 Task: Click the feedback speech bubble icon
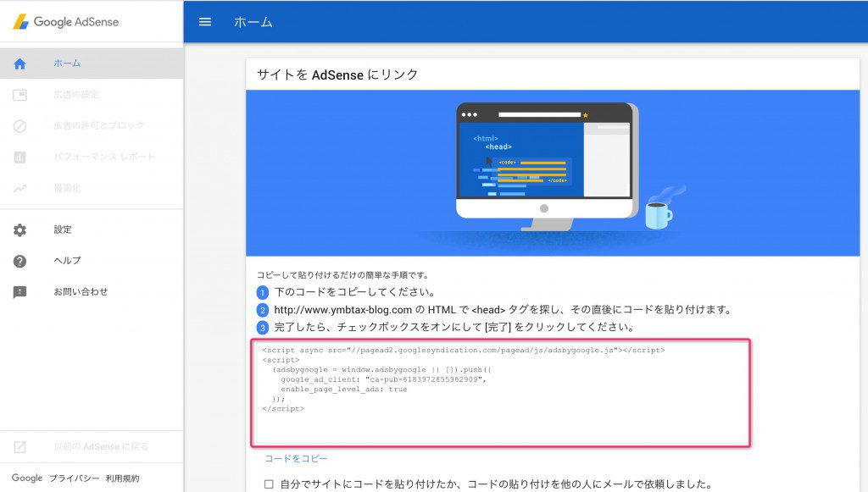[x=20, y=292]
